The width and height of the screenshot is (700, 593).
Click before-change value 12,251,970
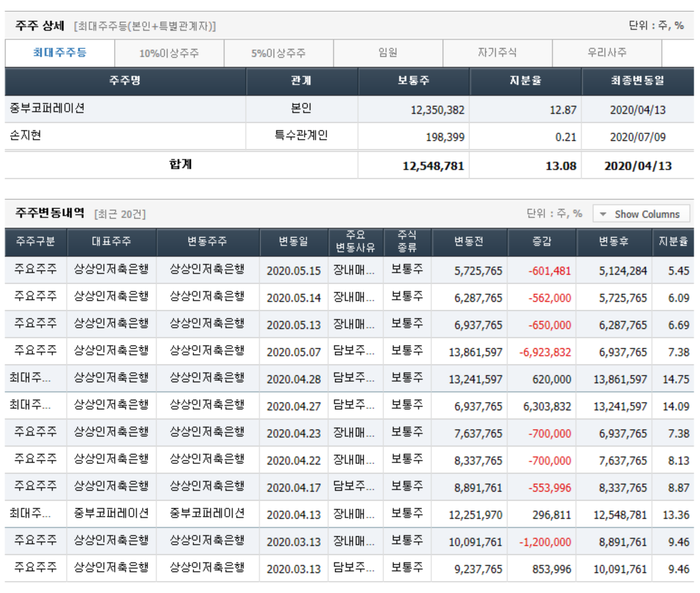click(476, 515)
